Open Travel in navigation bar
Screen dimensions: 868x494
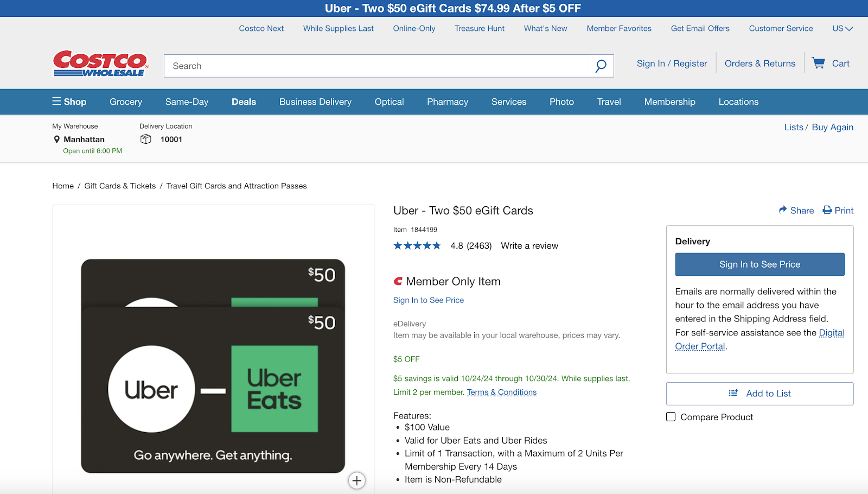(609, 102)
